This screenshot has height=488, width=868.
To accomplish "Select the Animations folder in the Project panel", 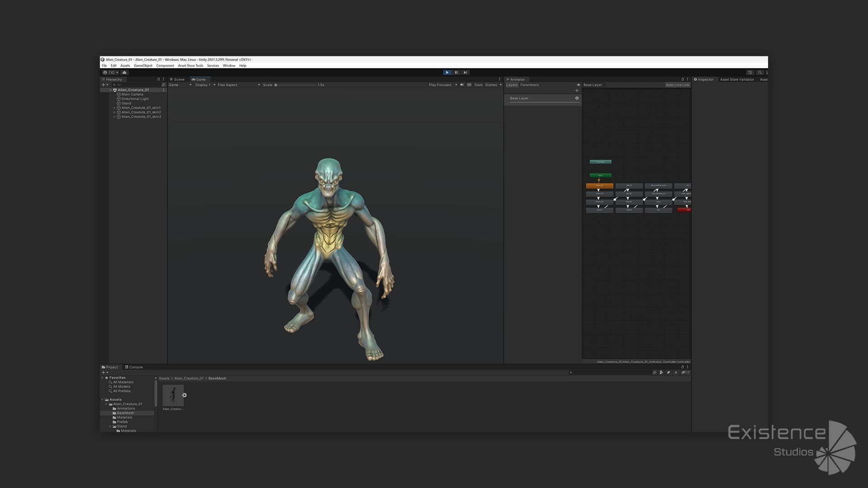I will pyautogui.click(x=123, y=408).
